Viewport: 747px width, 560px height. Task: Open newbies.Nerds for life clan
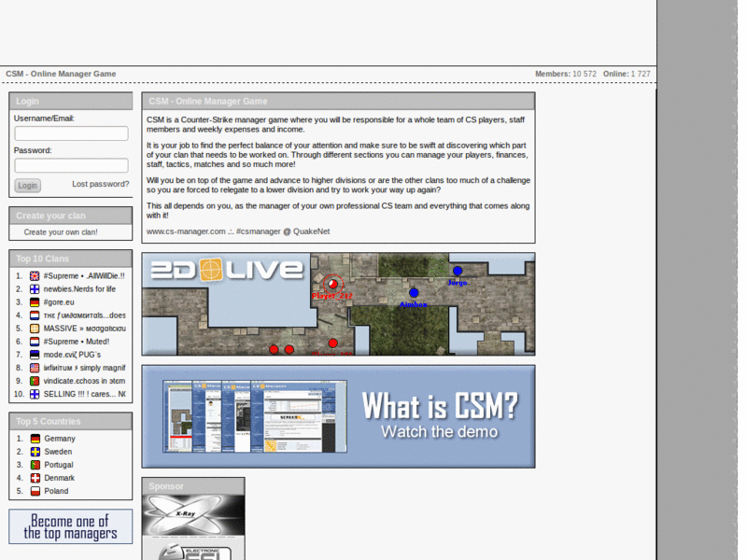click(x=79, y=289)
